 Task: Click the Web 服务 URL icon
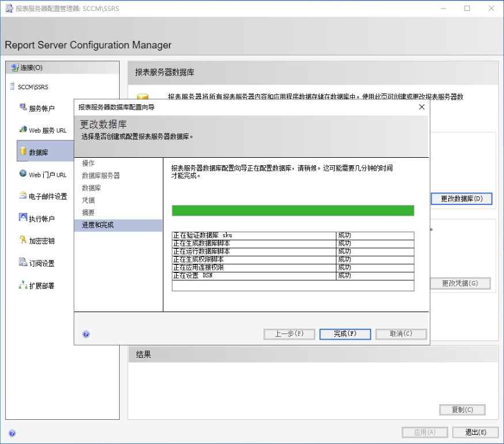coord(23,130)
